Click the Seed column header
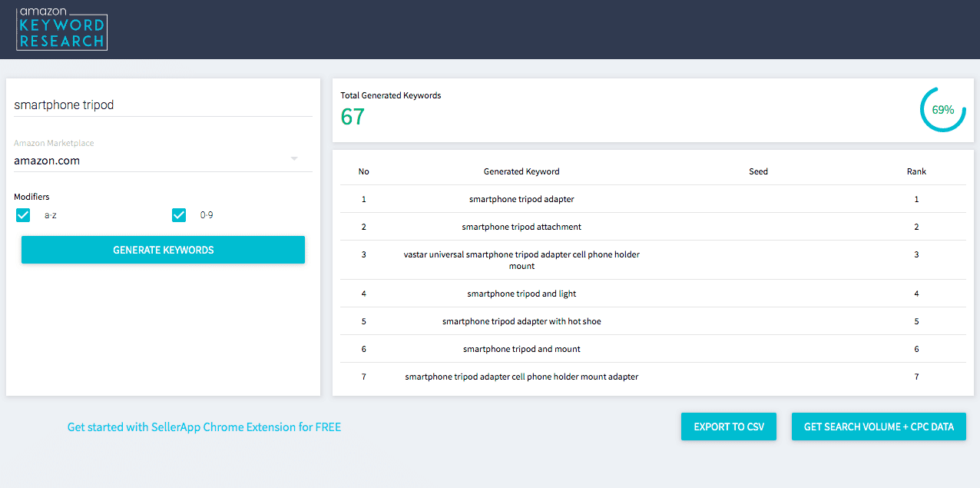Screen dimensions: 980x488 [x=758, y=171]
